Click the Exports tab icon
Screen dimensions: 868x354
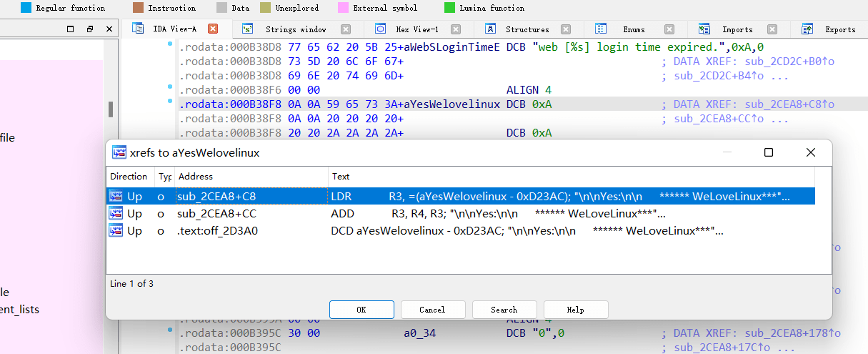pyautogui.click(x=808, y=29)
